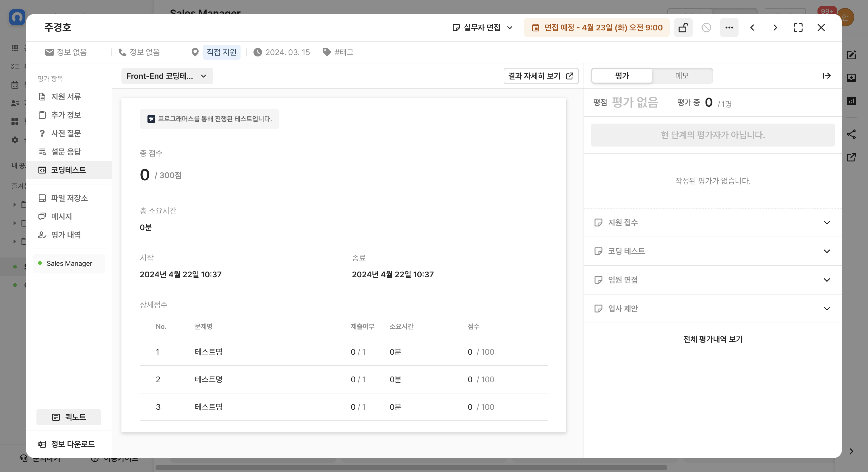Viewport: 868px width, 472px height.
Task: Click 전체 평가내역 보기 link
Action: click(712, 339)
